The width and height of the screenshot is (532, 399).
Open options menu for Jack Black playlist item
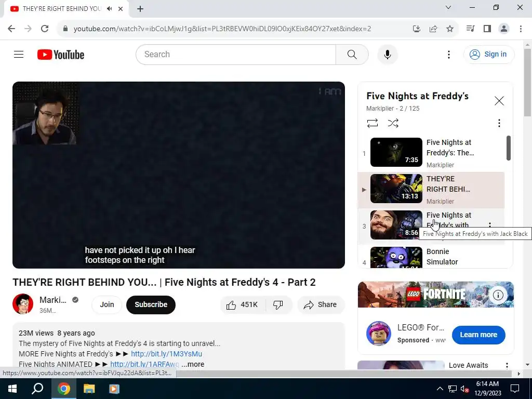489,224
